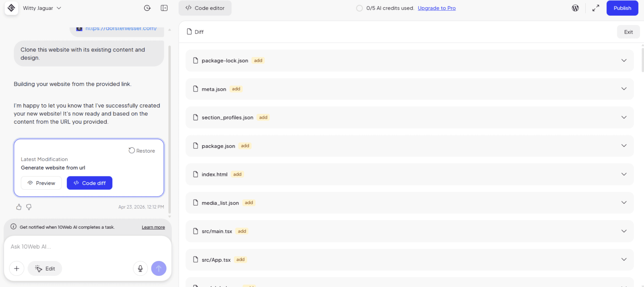The width and height of the screenshot is (644, 287).
Task: Open Witty Jaguar project dropdown
Action: 42,8
